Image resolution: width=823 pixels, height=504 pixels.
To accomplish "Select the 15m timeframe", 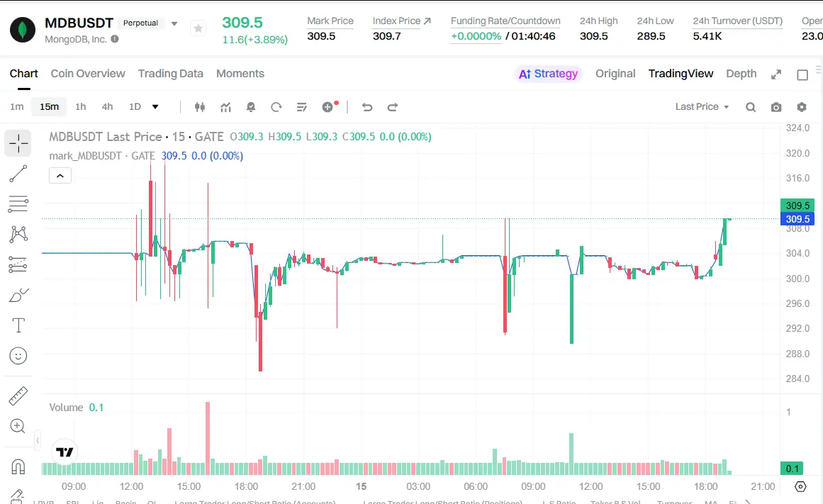I will pyautogui.click(x=50, y=106).
